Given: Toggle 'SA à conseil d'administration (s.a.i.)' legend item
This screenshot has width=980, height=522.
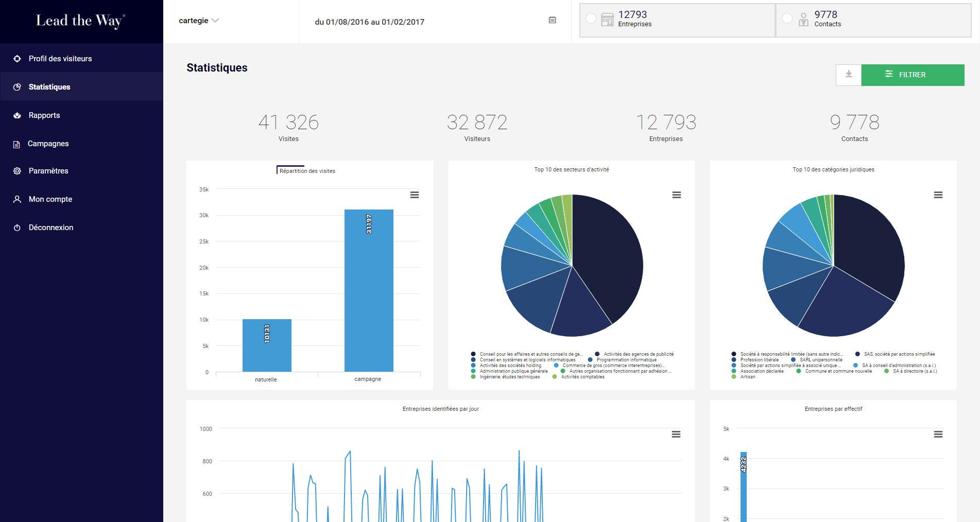Looking at the screenshot, I should pos(895,366).
